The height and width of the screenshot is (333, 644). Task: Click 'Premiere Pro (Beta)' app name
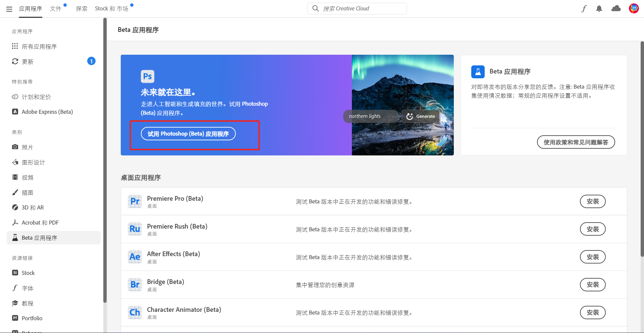click(x=175, y=198)
